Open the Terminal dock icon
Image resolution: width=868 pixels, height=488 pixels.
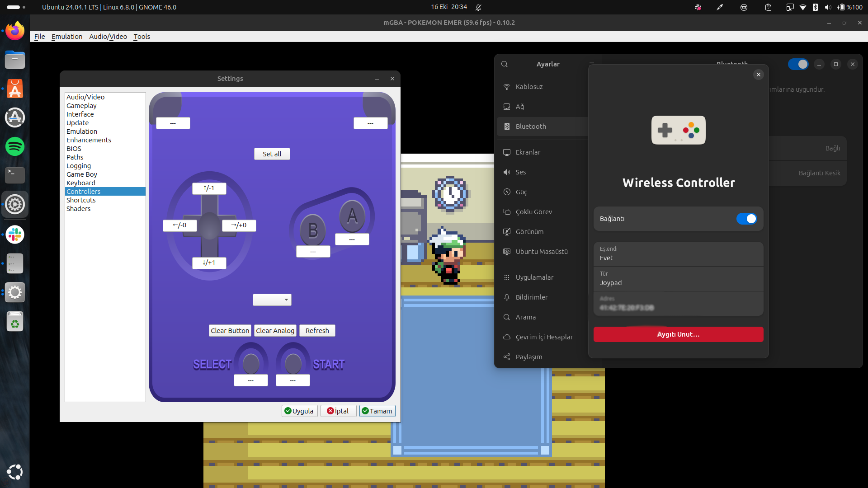pyautogui.click(x=15, y=174)
